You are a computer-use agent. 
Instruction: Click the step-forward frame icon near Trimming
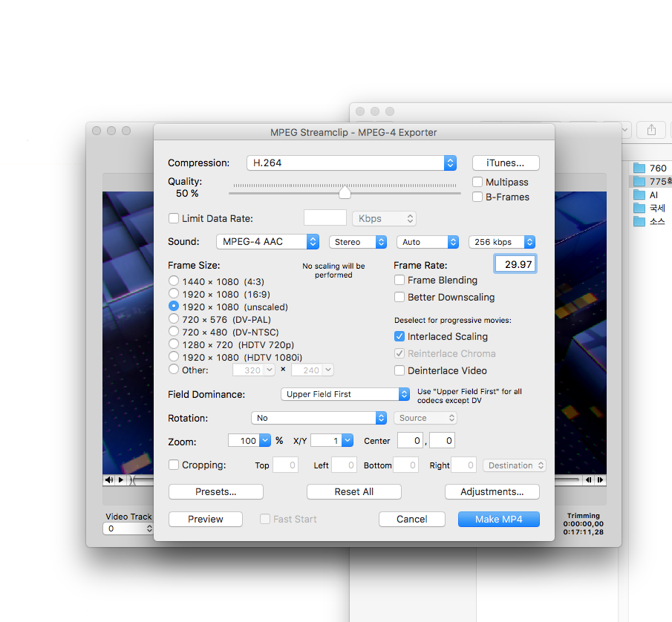pyautogui.click(x=601, y=479)
